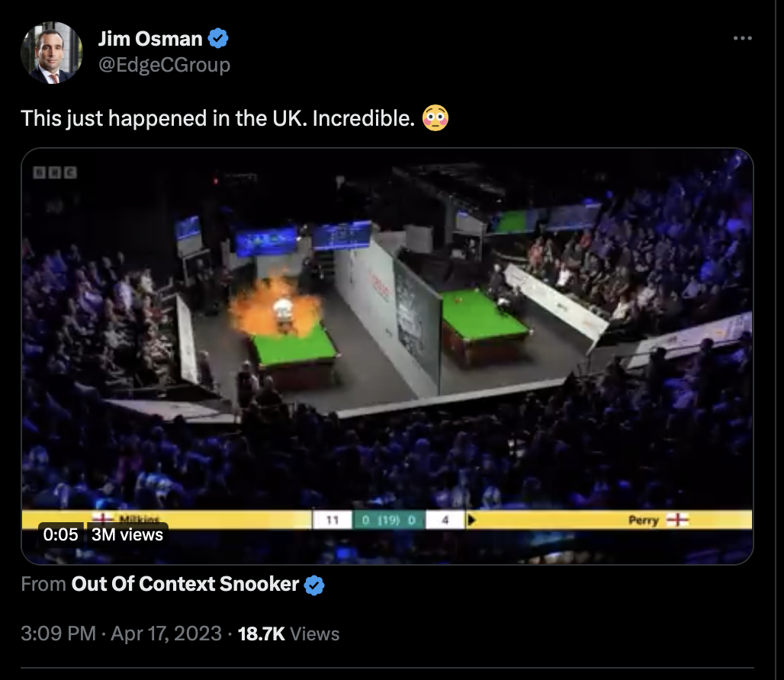Screen dimensions: 784x680
Task: Play the snooker video with orange powder
Action: [x=387, y=356]
